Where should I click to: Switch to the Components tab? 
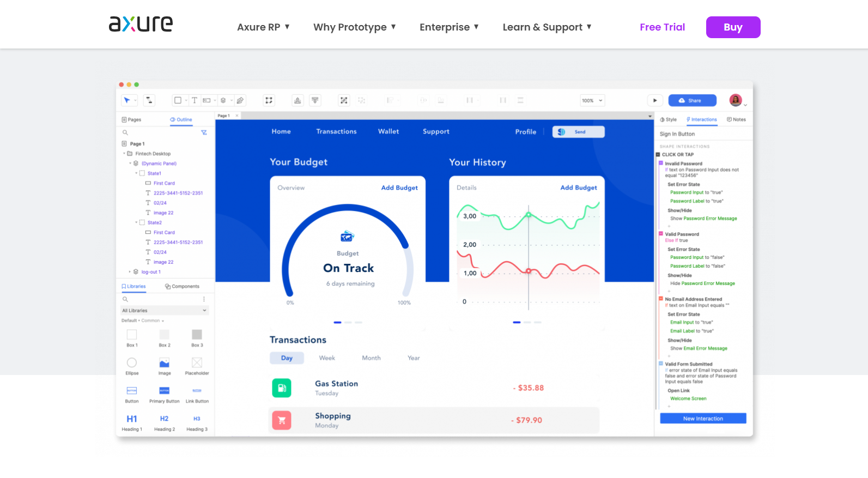point(182,286)
